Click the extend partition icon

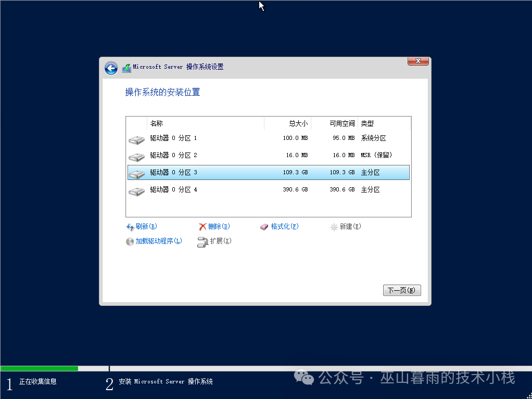[202, 242]
